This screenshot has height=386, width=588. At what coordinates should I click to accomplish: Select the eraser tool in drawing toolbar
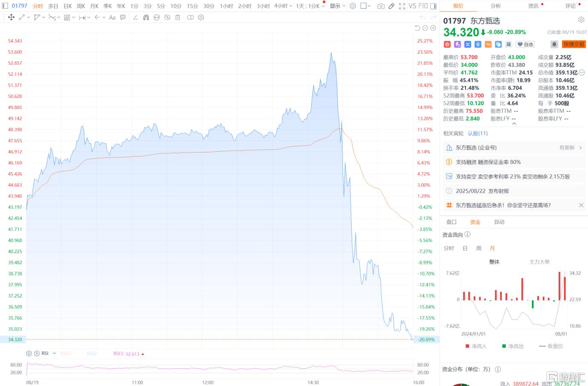pyautogui.click(x=135, y=17)
